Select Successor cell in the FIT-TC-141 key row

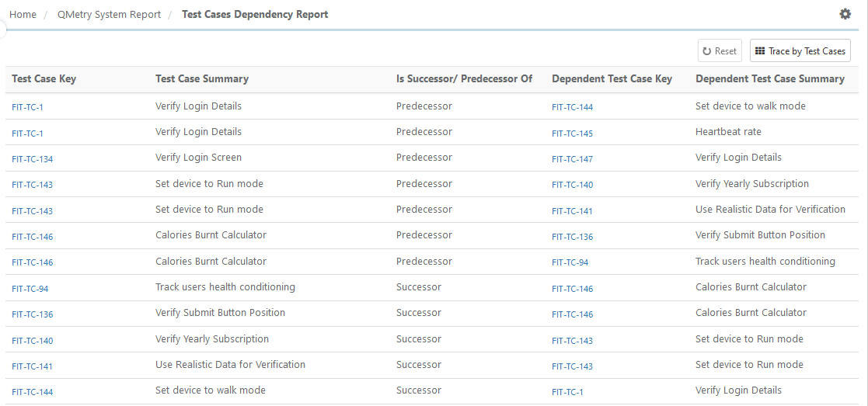coord(419,365)
